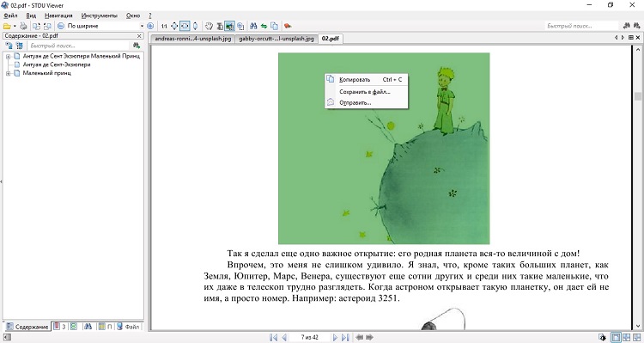Switch to the gabby-orcutt unsplash.jpg tab
644x343 pixels.
pyautogui.click(x=276, y=39)
